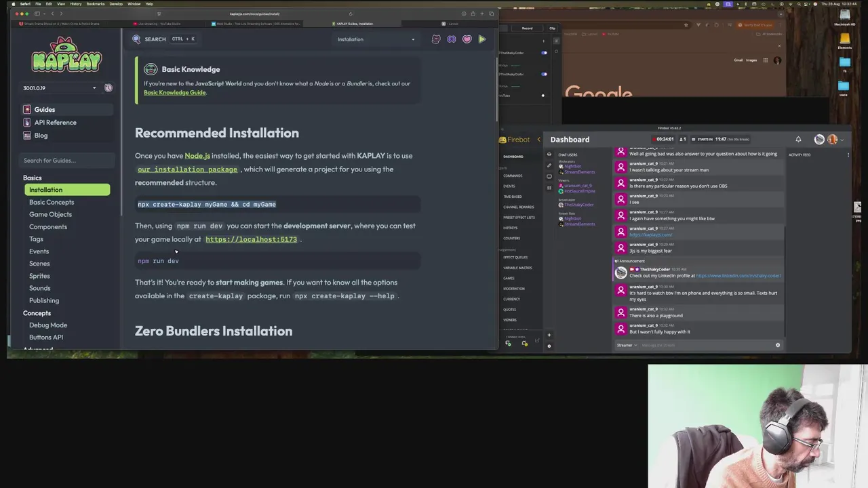868x488 pixels.
Task: Click the Gmail link in Chrome window
Action: pyautogui.click(x=738, y=60)
